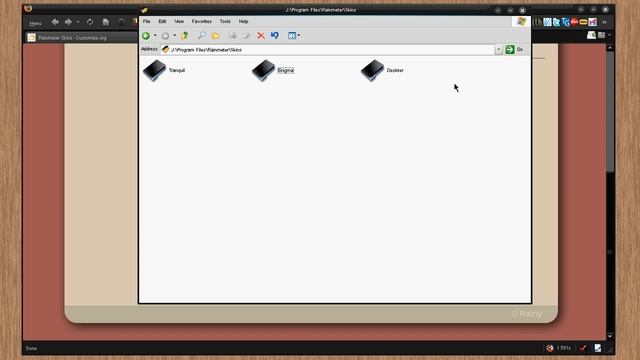The width and height of the screenshot is (640, 360).
Task: Open the File menu
Action: coord(147,21)
